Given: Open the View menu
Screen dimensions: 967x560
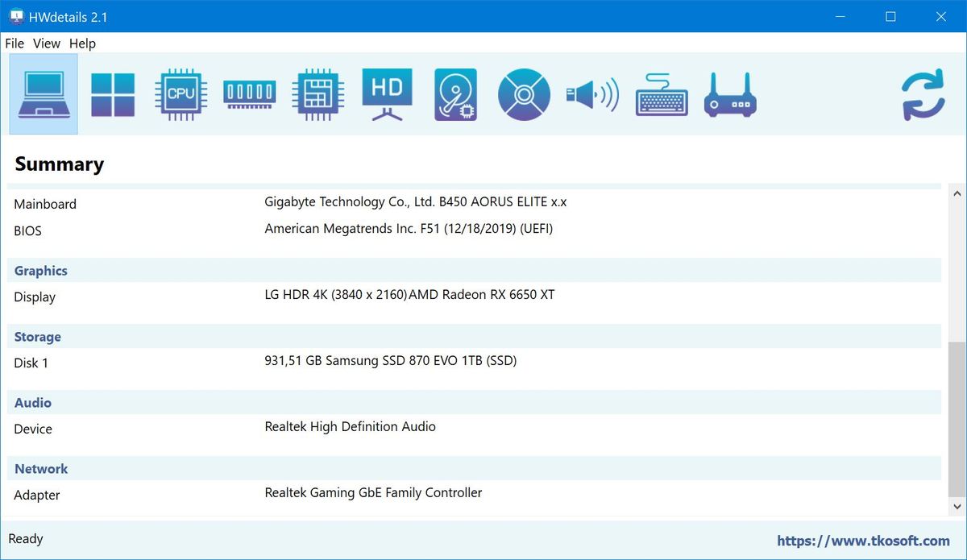Looking at the screenshot, I should [47, 44].
